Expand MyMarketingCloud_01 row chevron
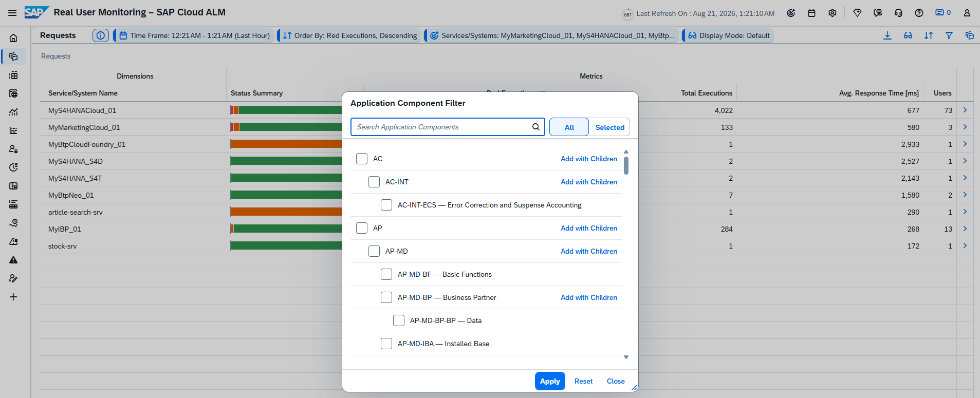This screenshot has width=980, height=398. (x=965, y=127)
